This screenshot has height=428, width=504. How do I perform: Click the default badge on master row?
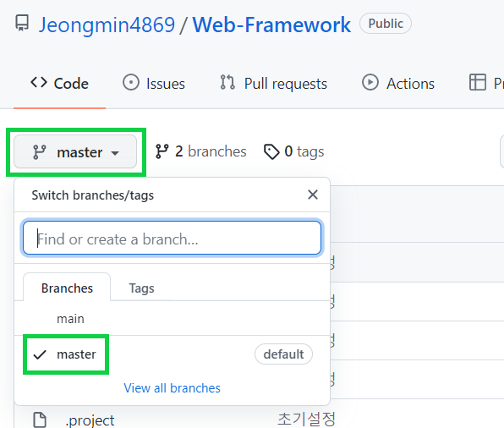[x=283, y=354]
